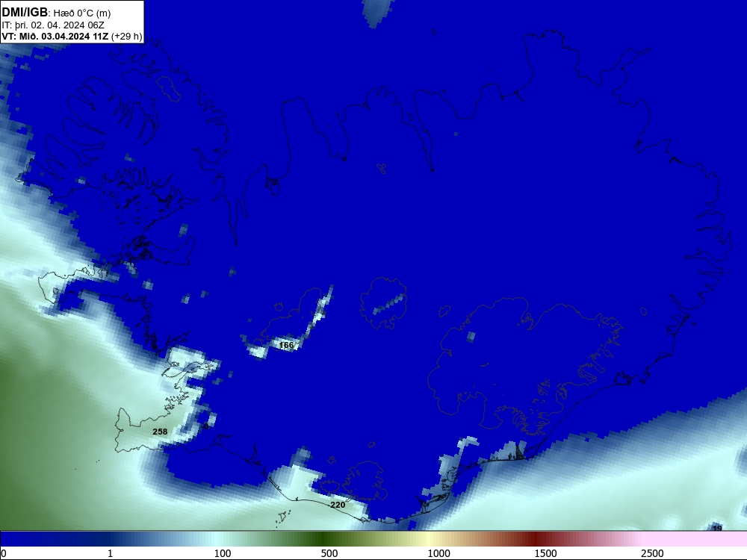
Task: Click the DMI/IGB title text
Action: point(25,13)
